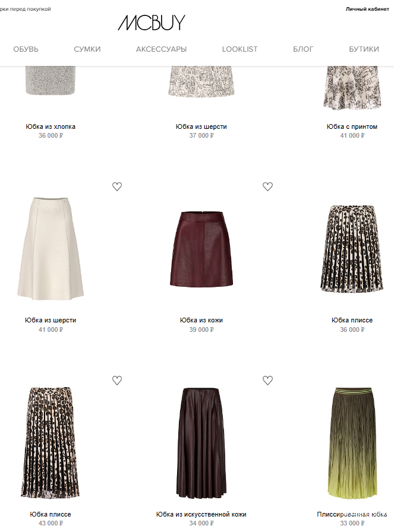
Task: Open the dark faux leather pleated skirt image
Action: coord(201,443)
